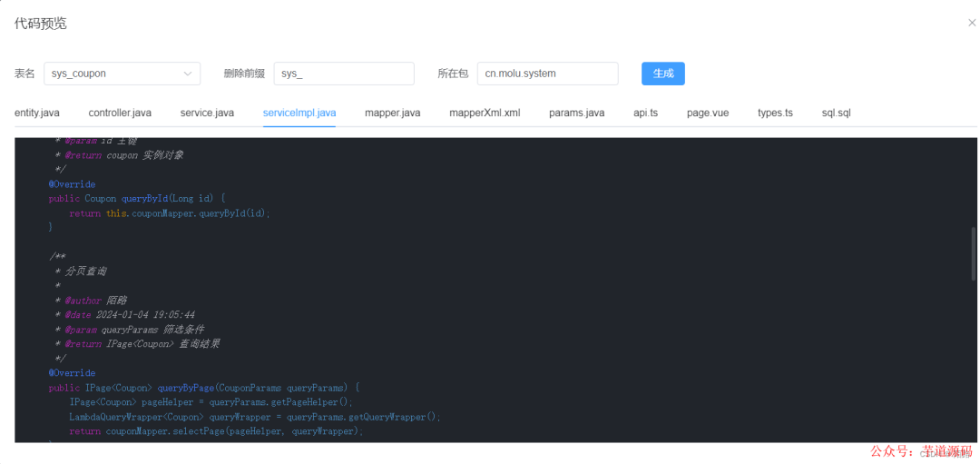
Task: Open the api.ts tab
Action: pyautogui.click(x=646, y=114)
